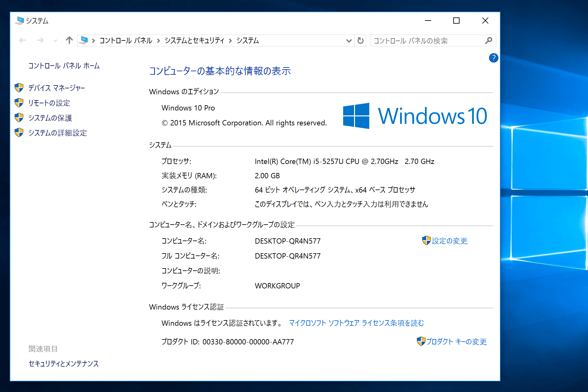The height and width of the screenshot is (392, 588).
Task: Click 設定の変更 link
Action: tap(450, 241)
